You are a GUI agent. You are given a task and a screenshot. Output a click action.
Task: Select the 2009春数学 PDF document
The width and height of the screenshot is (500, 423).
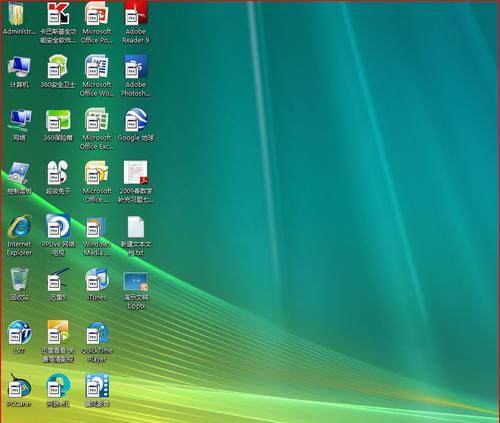[136, 173]
